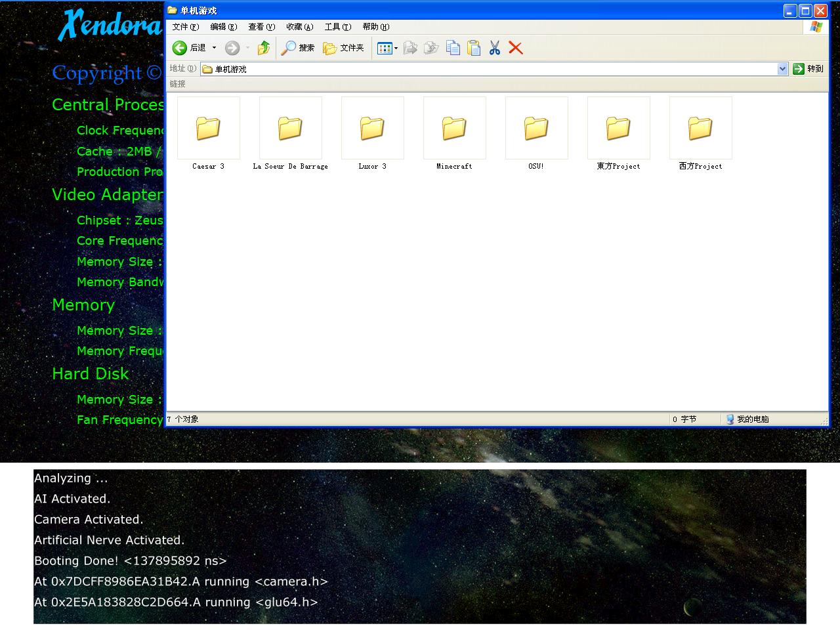Open the 文件(F) menu
Viewport: 840px width, 630px height.
tap(186, 27)
